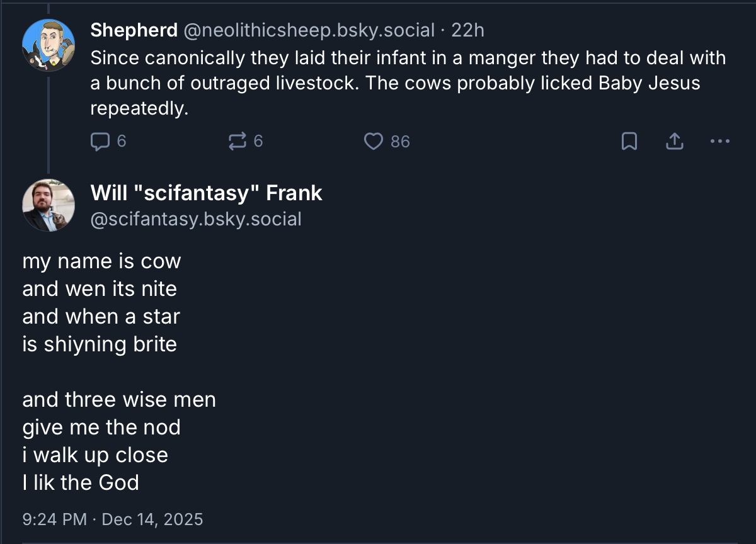Image resolution: width=756 pixels, height=544 pixels.
Task: Bookmark Shepherd's post
Action: tap(629, 142)
